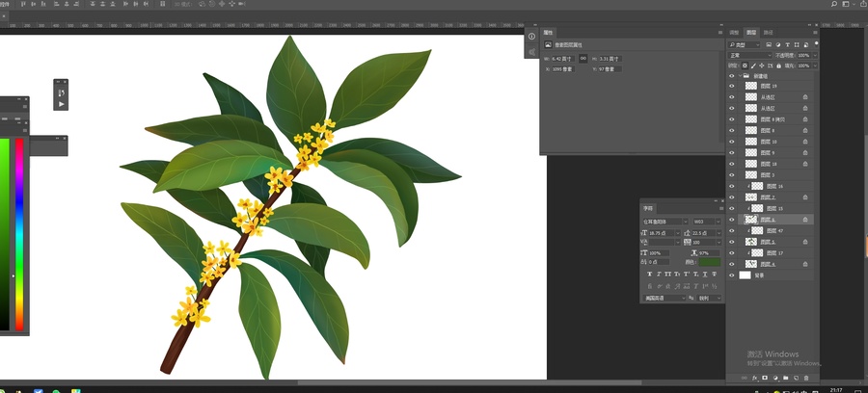The height and width of the screenshot is (393, 868).
Task: Open the opacity 100% dropdown arrow
Action: click(815, 55)
